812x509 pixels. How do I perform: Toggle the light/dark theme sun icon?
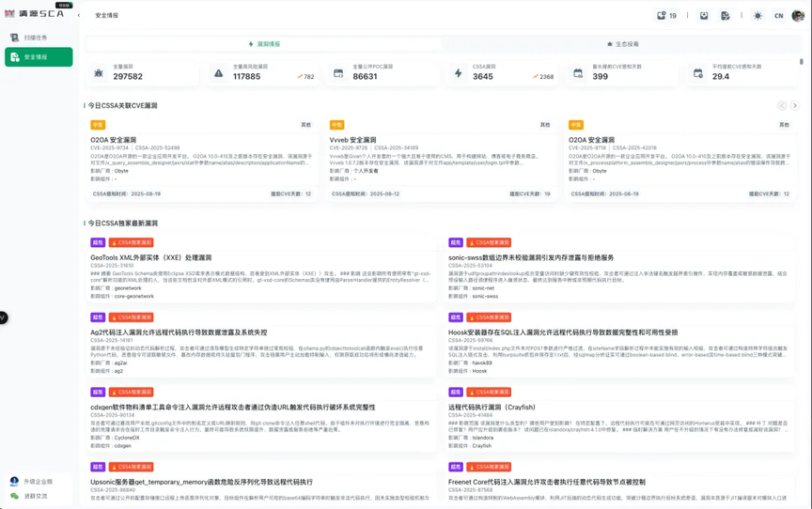coord(757,16)
